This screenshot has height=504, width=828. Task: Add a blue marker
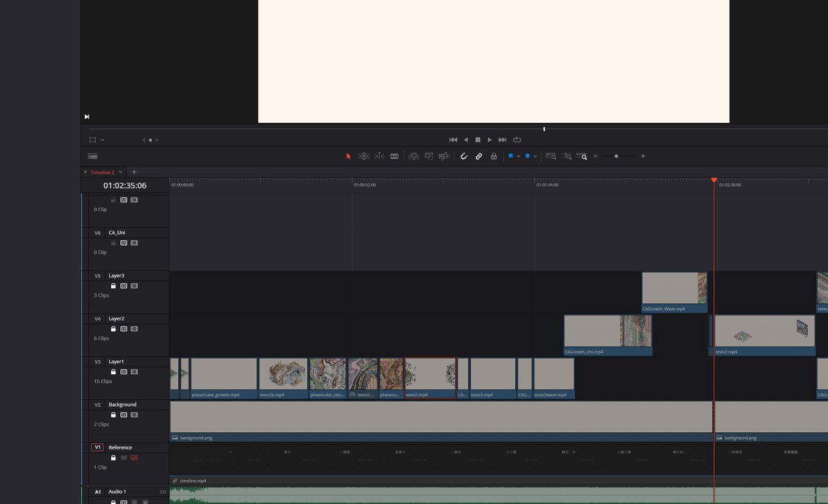tap(528, 156)
